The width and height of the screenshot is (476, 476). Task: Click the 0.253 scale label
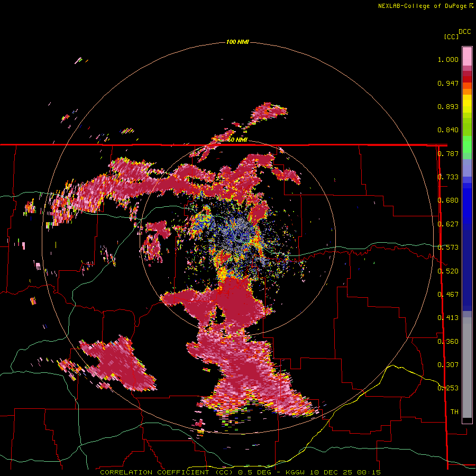point(448,388)
